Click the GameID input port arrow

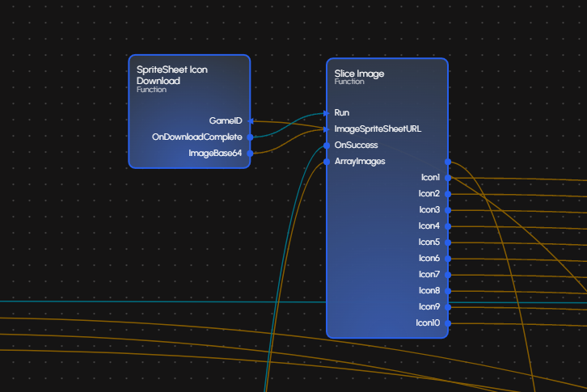(x=251, y=121)
